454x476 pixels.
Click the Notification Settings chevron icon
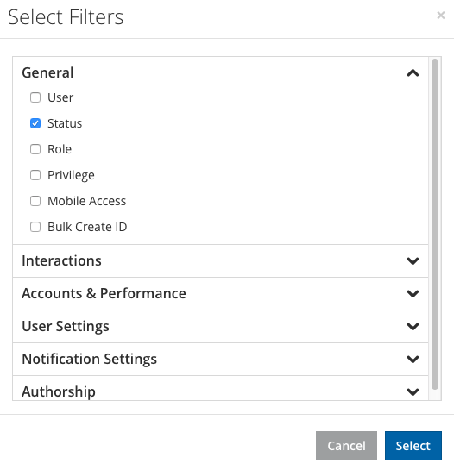click(x=413, y=359)
